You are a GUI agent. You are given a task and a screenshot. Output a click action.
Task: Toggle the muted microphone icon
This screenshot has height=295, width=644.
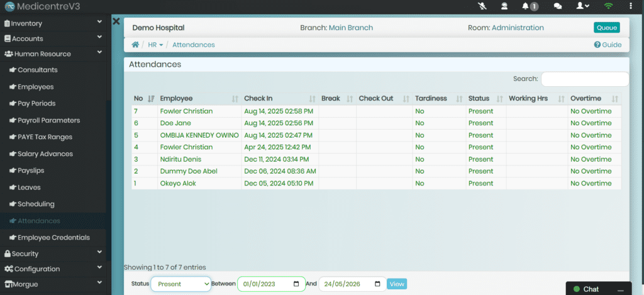point(482,6)
